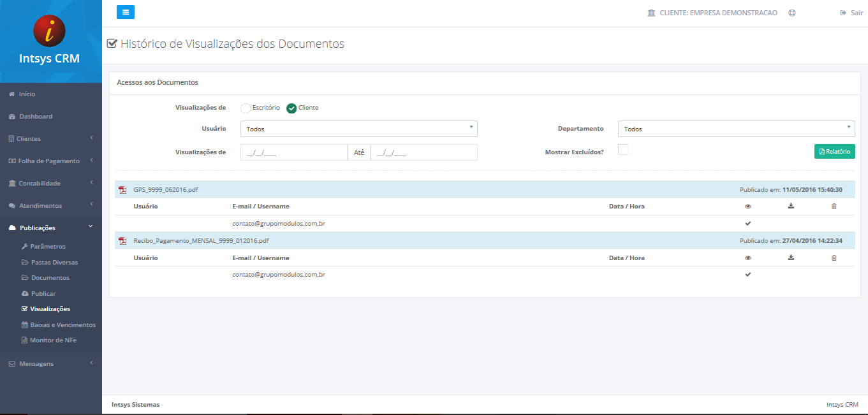Click the Acessos aos Documentos panel title
Image resolution: width=868 pixels, height=415 pixels.
[x=158, y=83]
